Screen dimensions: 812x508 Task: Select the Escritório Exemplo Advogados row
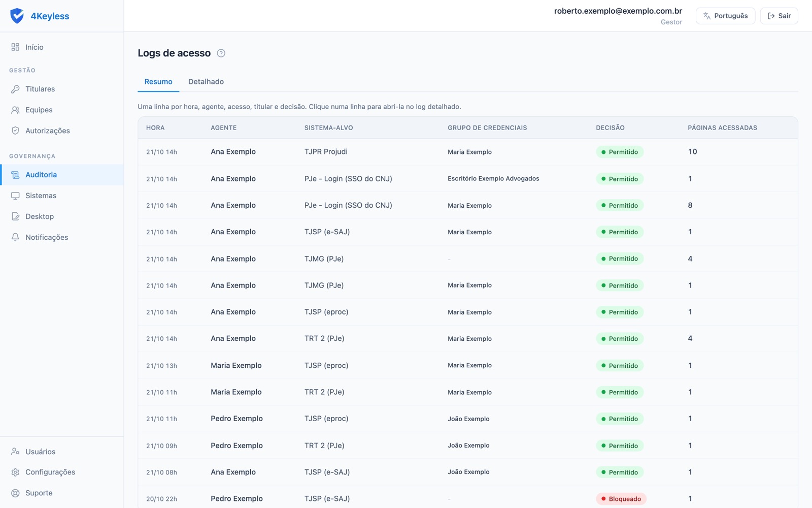[468, 179]
